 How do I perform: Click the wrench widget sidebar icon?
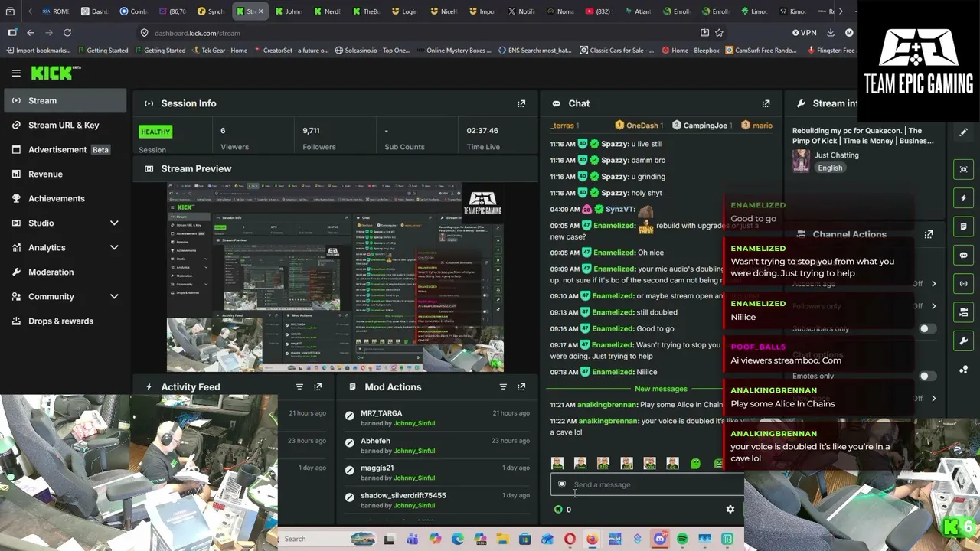[964, 341]
